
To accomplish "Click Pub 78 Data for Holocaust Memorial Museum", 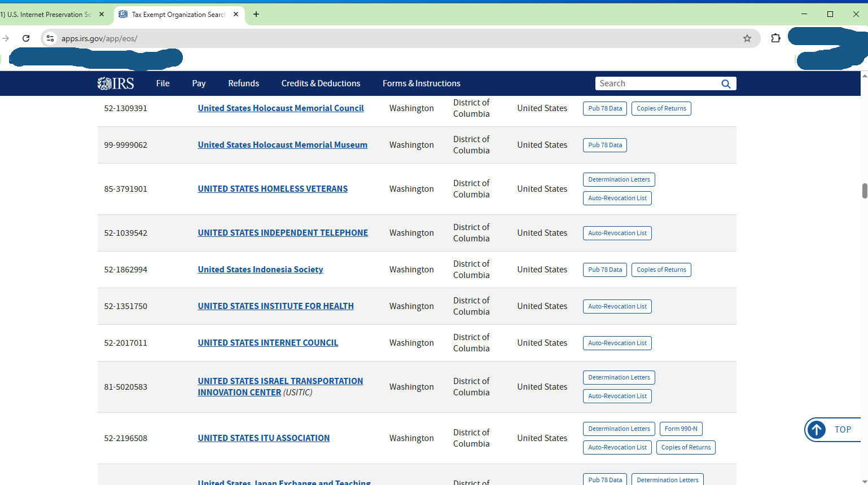I will coord(605,145).
